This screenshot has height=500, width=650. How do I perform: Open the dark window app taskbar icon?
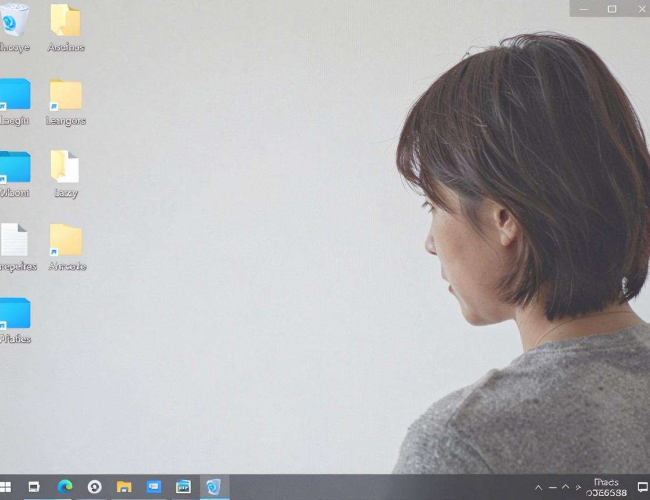[183, 487]
